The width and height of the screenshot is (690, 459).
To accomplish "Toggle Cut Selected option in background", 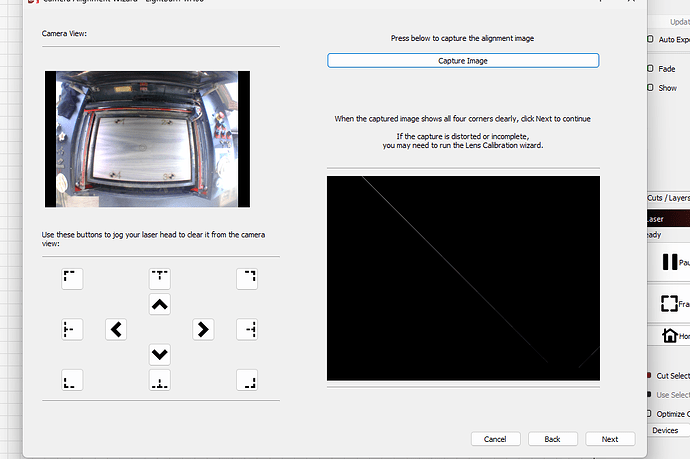I will (x=650, y=375).
